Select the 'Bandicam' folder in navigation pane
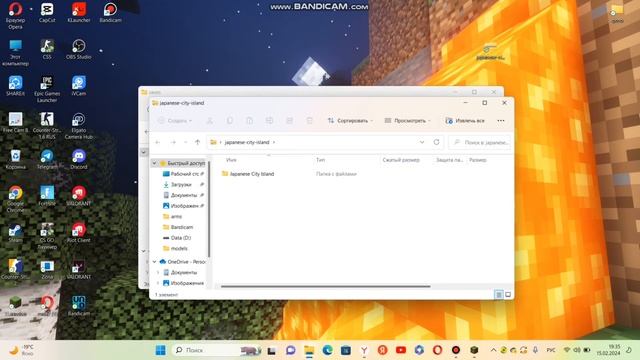This screenshot has height=360, width=640. pyautogui.click(x=178, y=227)
